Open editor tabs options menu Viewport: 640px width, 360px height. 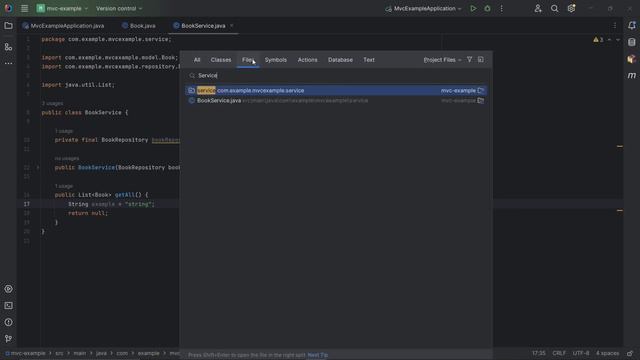click(x=615, y=26)
